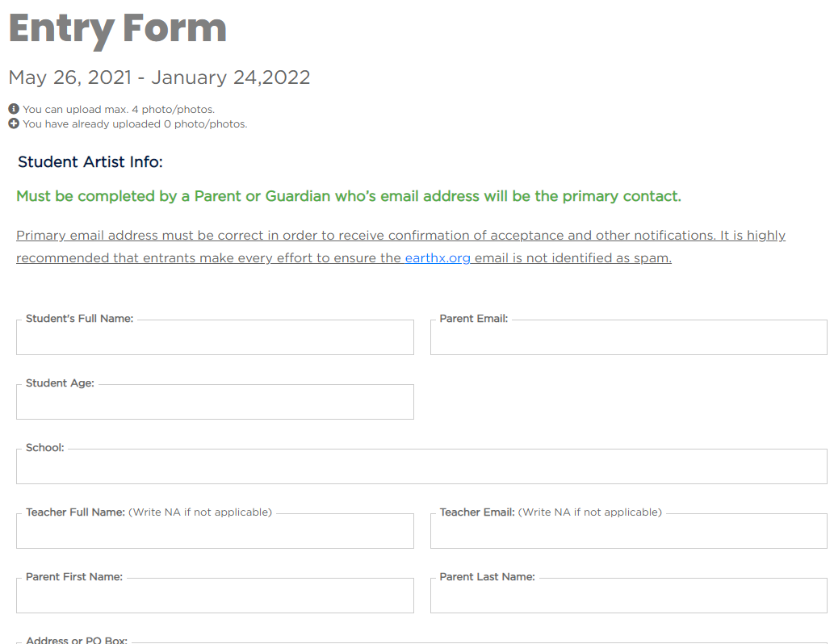Image resolution: width=834 pixels, height=644 pixels.
Task: Click the green Parent or Guardian notice
Action: pos(349,196)
